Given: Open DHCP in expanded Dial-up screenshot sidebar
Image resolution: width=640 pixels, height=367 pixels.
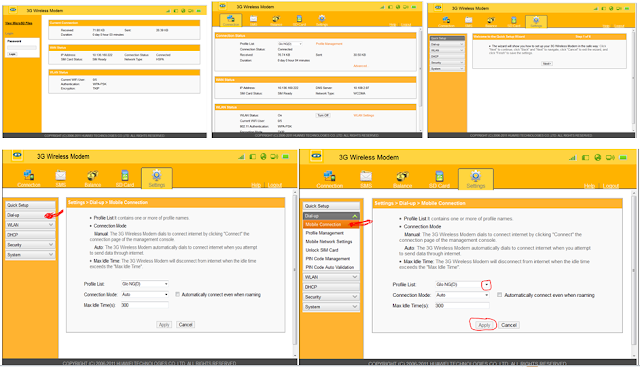Looking at the screenshot, I should click(331, 287).
